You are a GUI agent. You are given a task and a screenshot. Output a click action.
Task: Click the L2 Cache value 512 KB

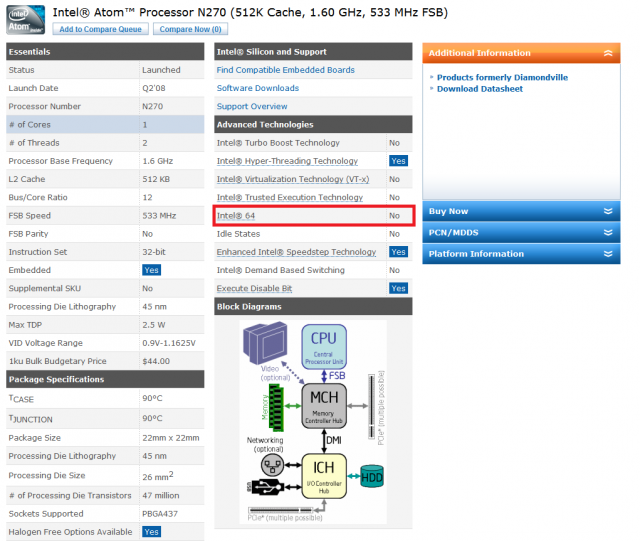coord(156,179)
